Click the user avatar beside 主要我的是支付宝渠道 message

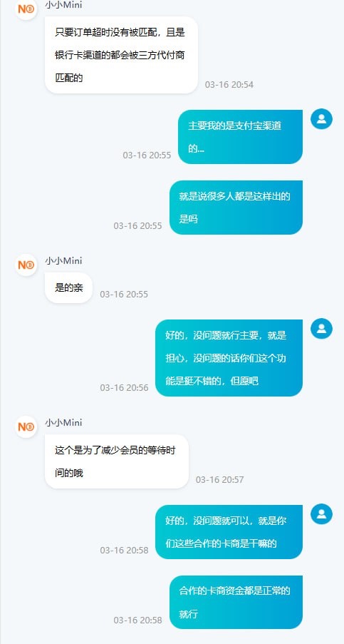(x=321, y=119)
